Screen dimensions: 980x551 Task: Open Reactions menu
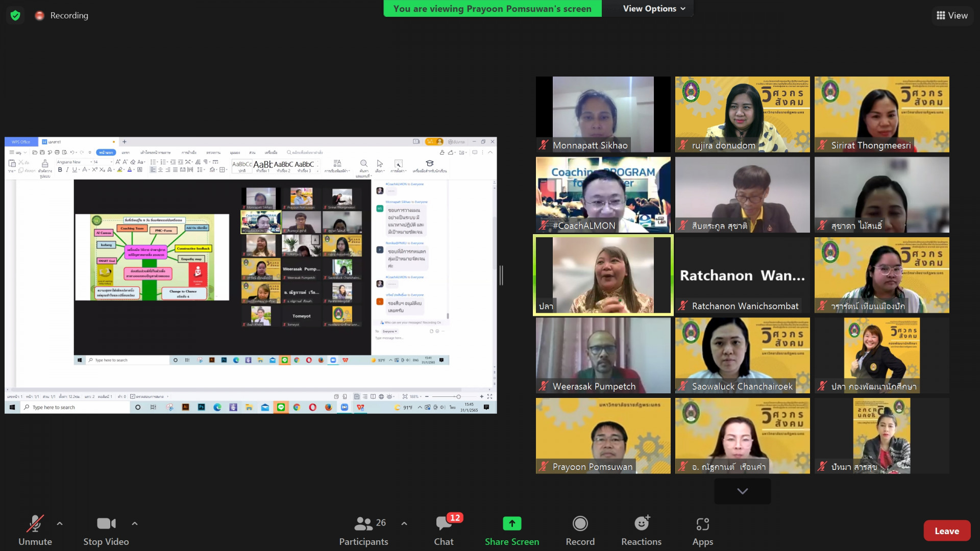click(x=641, y=531)
